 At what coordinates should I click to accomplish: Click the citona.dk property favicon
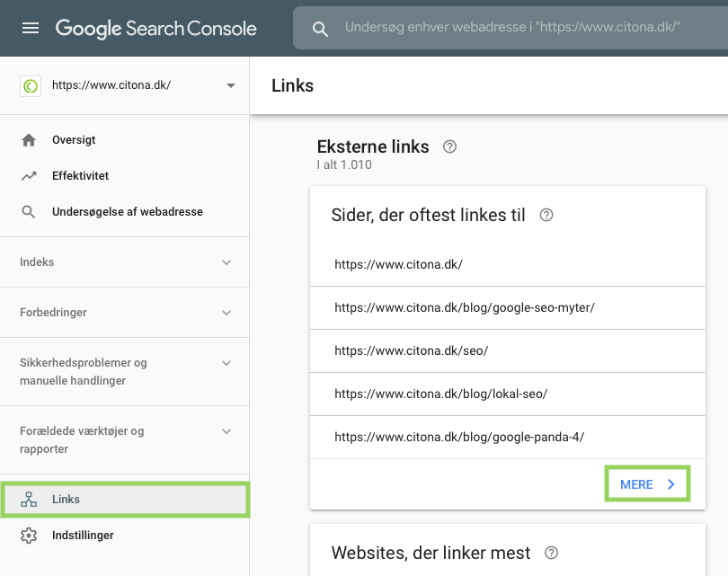click(31, 86)
